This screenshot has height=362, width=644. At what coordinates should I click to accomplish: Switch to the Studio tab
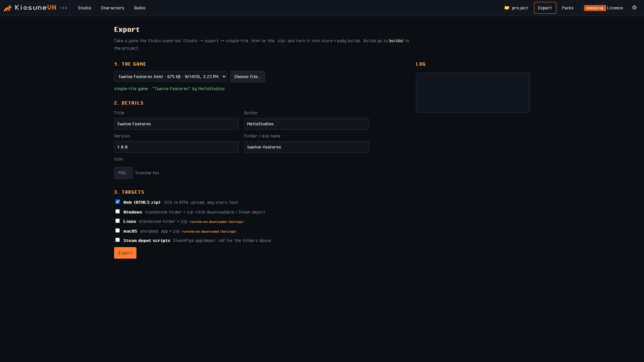85,8
